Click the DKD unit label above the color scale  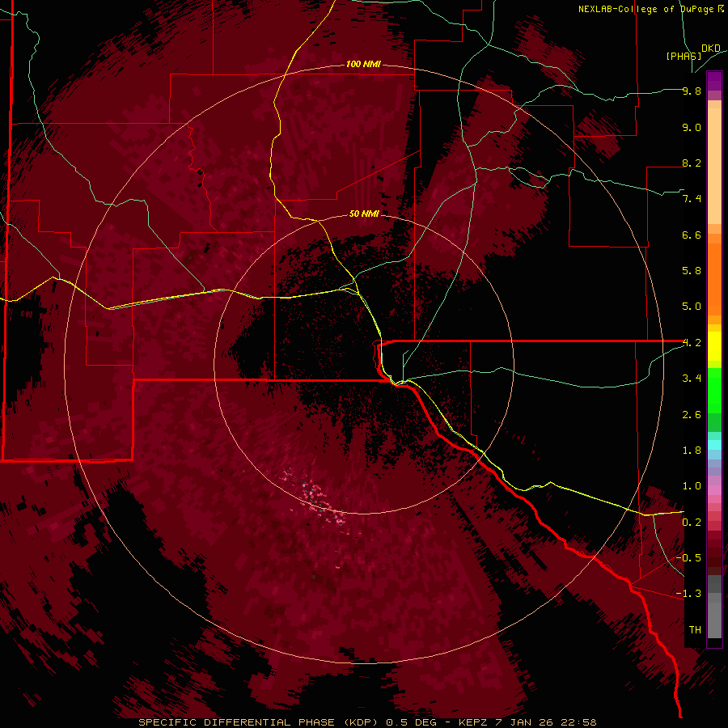[x=711, y=48]
